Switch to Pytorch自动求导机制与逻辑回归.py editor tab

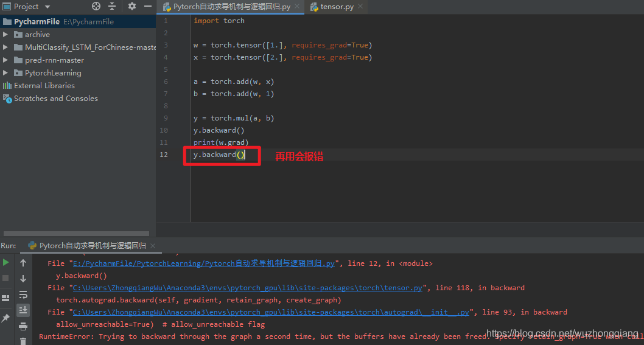click(x=231, y=7)
